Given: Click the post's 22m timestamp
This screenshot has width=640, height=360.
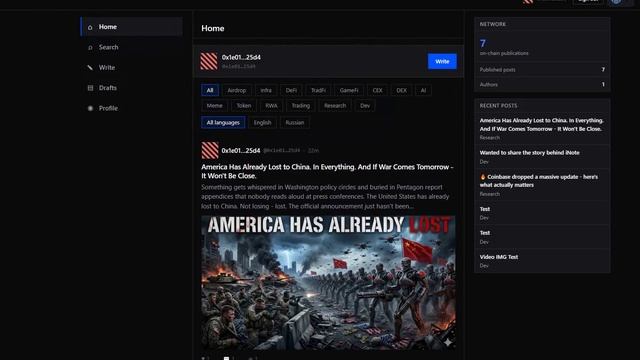Looking at the screenshot, I should coord(313,151).
